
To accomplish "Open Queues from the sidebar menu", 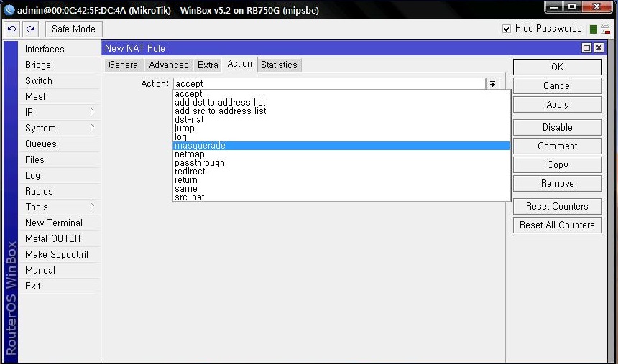I will click(60, 144).
